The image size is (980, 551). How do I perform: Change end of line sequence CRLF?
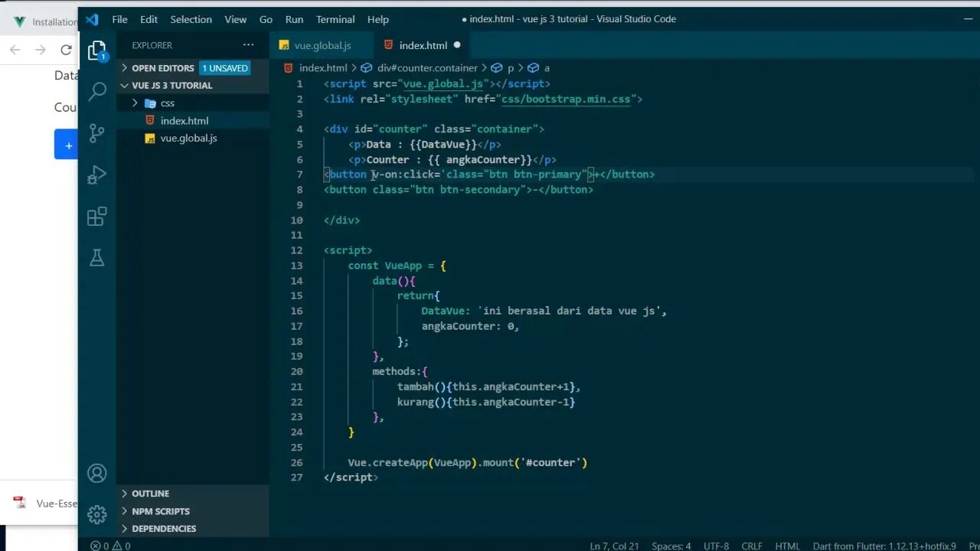[x=752, y=546]
